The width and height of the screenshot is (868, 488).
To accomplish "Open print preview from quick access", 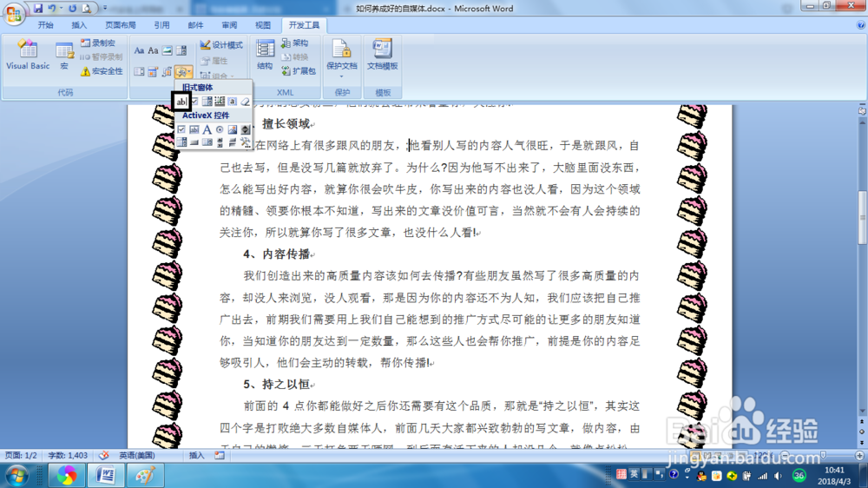I will [x=87, y=9].
